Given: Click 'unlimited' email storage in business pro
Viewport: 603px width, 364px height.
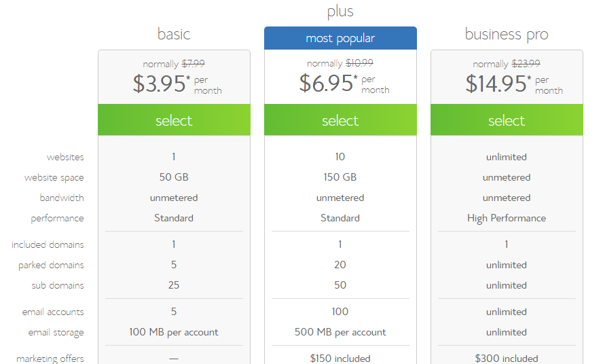Looking at the screenshot, I should pos(507,333).
